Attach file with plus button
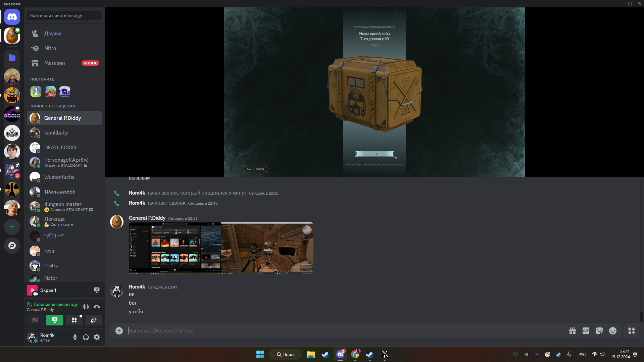Viewport: 644px width, 362px height. point(119,331)
